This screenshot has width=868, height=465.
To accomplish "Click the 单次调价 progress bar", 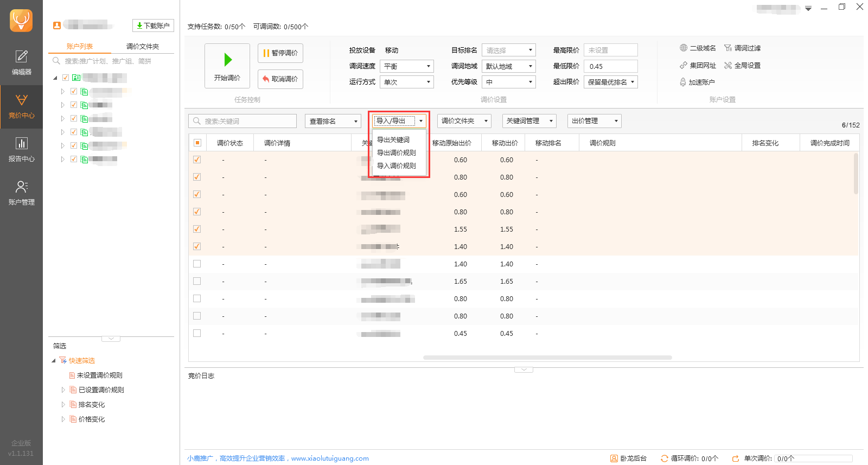I will [x=813, y=458].
